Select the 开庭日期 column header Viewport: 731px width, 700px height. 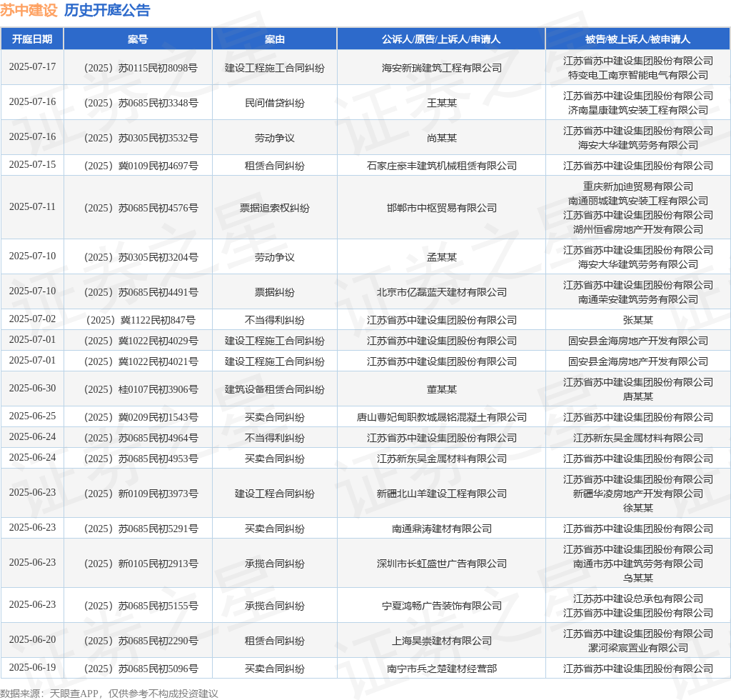point(32,39)
